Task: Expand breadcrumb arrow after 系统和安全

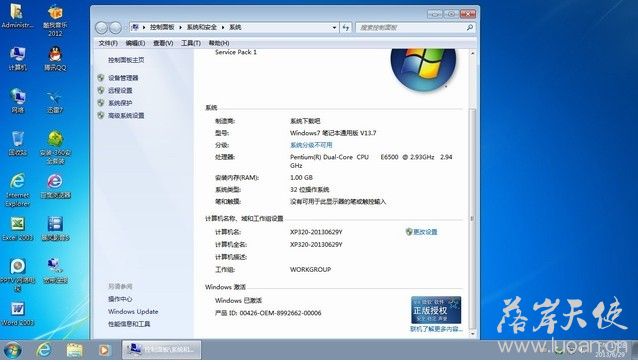Action: coord(223,27)
